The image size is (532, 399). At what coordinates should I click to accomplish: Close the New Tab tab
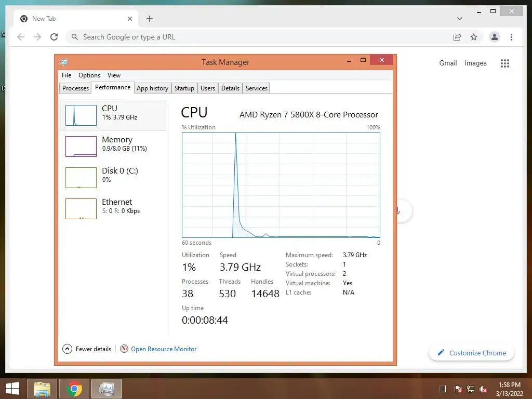[129, 19]
